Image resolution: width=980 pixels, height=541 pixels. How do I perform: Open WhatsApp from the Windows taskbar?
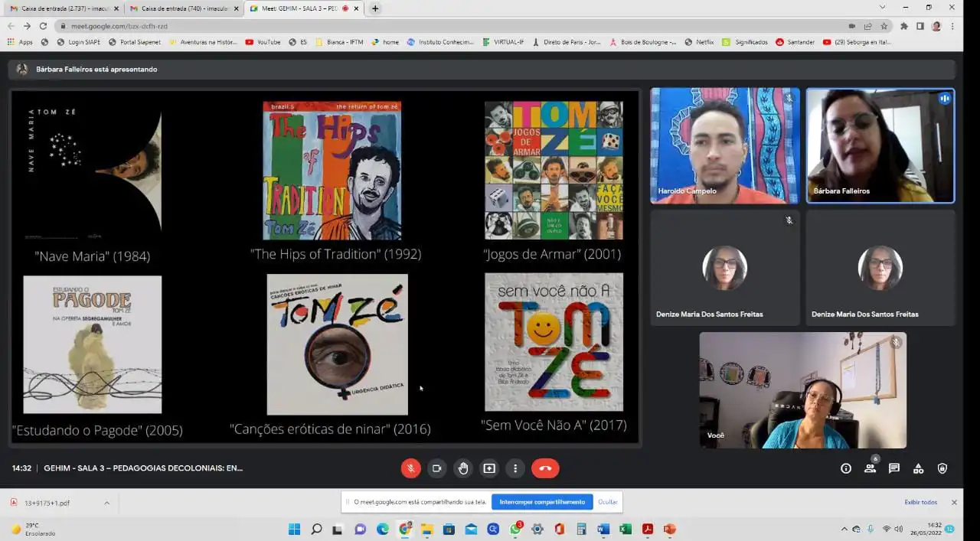(x=515, y=529)
